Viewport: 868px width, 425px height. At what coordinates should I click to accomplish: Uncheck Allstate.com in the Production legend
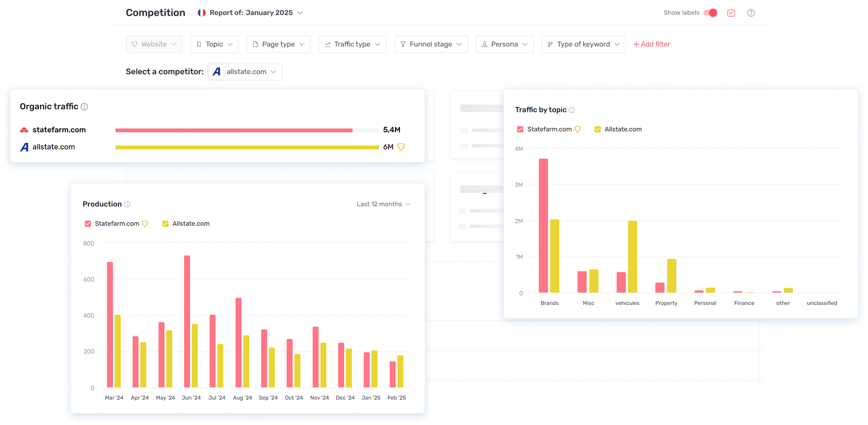pos(165,224)
